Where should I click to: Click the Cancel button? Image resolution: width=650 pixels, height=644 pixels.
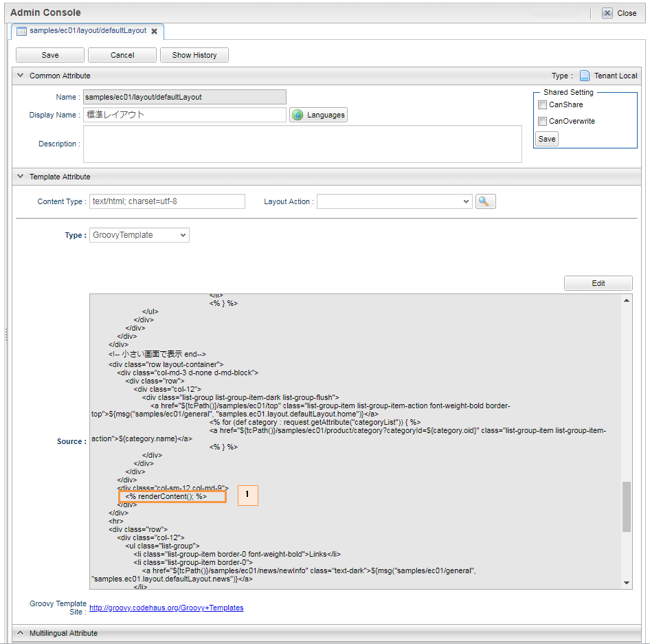122,55
